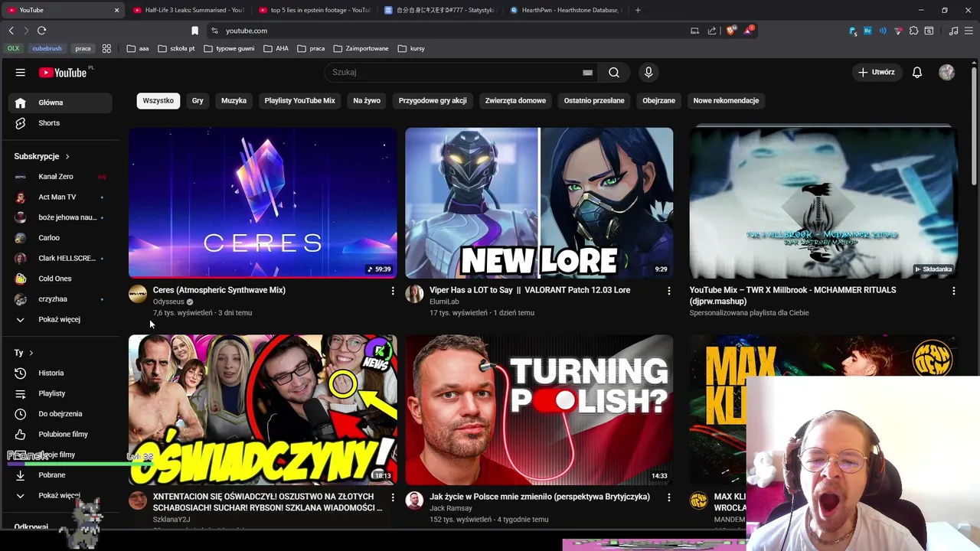Open more options for Jack Ramsay video
The width and height of the screenshot is (980, 551).
669,497
